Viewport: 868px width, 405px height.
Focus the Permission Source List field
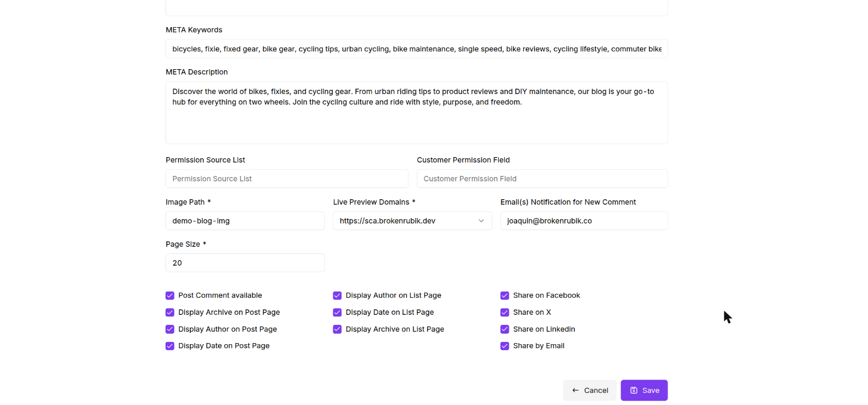287,179
